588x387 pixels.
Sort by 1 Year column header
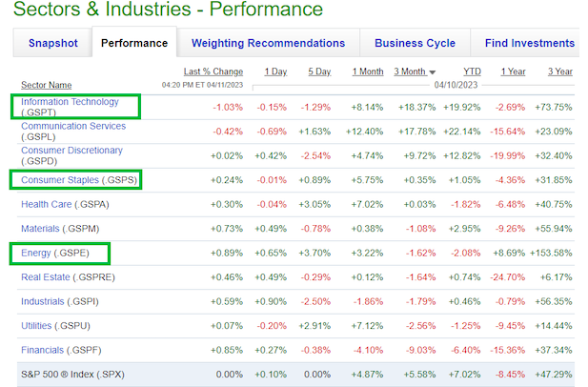pos(513,71)
